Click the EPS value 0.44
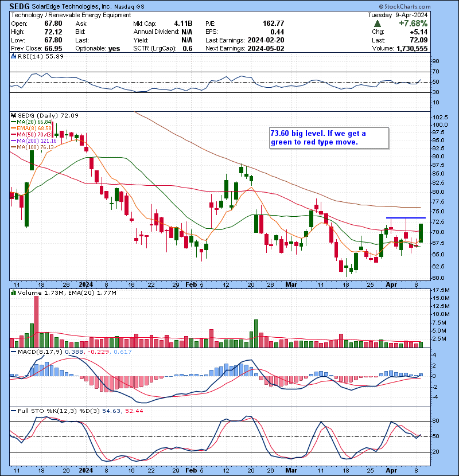Image resolution: width=459 pixels, height=476 pixels. pyautogui.click(x=277, y=32)
